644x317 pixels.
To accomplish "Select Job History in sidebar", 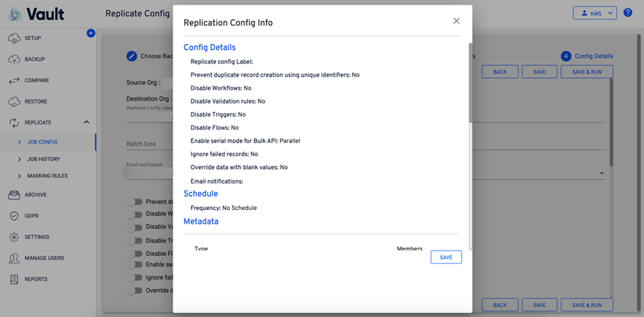I will pos(43,160).
